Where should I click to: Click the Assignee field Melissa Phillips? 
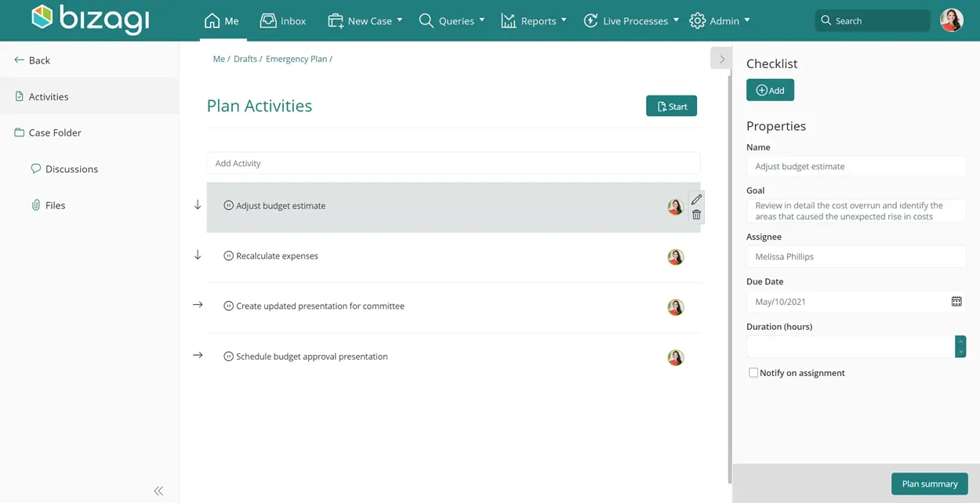pyautogui.click(x=856, y=256)
